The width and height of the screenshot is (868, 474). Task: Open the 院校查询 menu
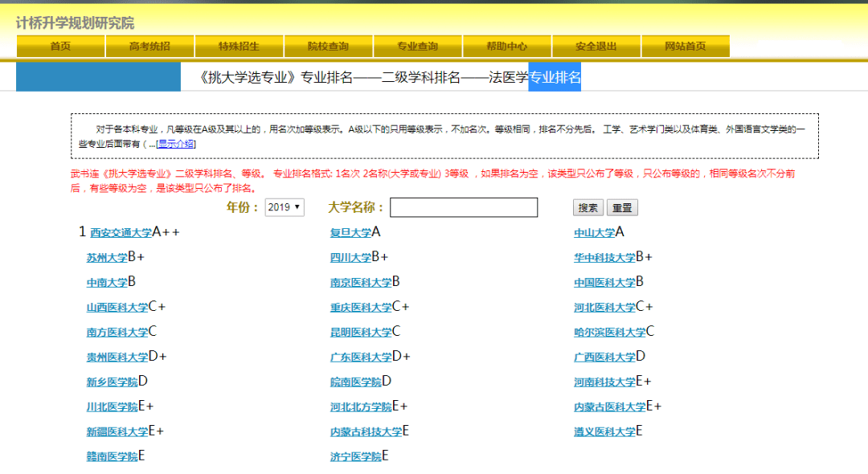(x=328, y=46)
